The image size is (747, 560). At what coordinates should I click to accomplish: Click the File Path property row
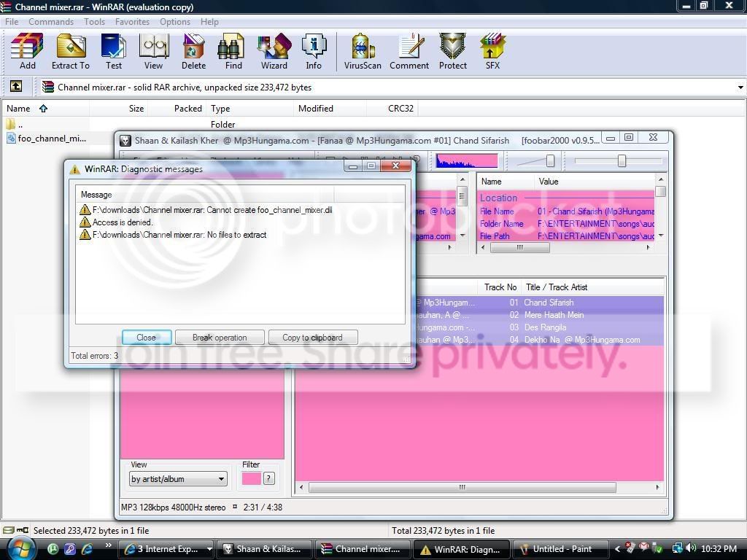click(566, 236)
